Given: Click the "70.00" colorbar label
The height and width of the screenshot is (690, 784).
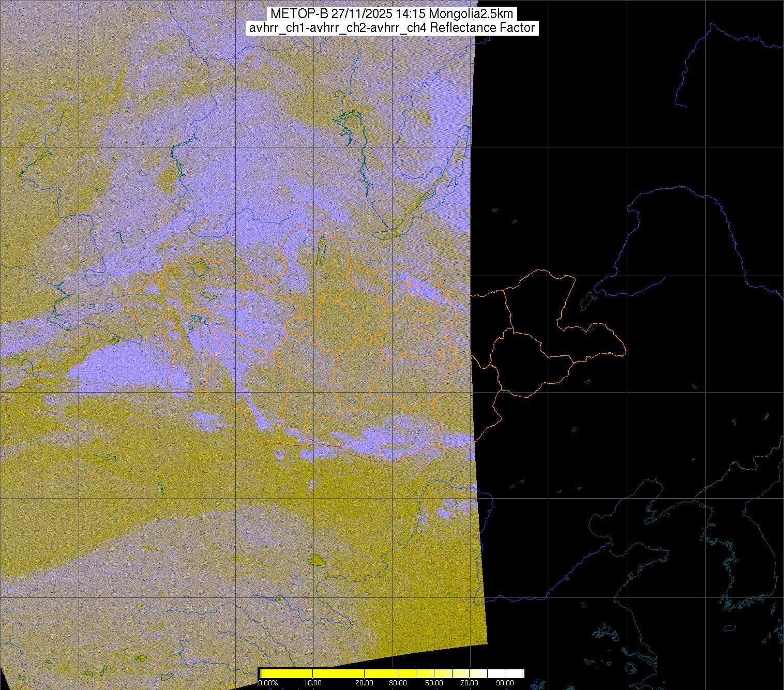Looking at the screenshot, I should coord(470,683).
